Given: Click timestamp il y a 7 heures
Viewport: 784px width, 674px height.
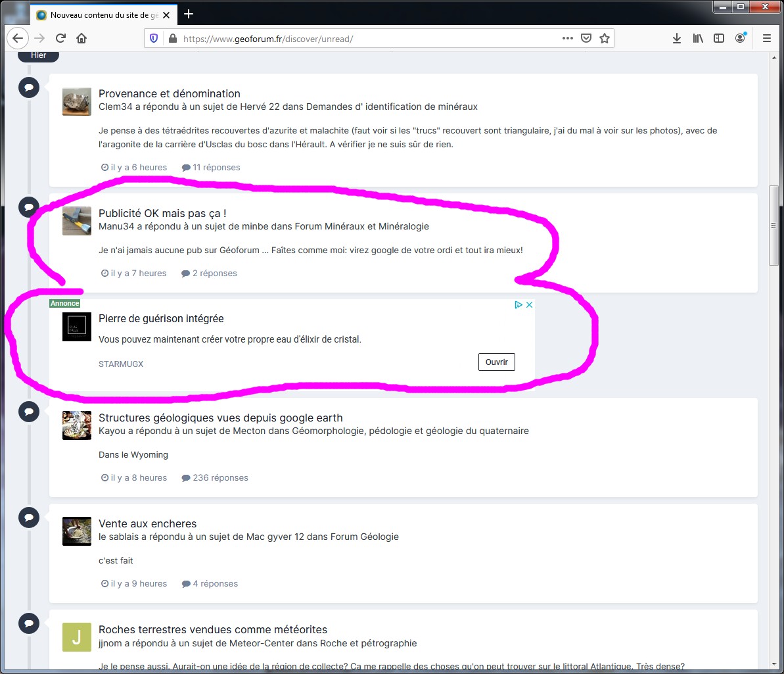Looking at the screenshot, I should 134,273.
